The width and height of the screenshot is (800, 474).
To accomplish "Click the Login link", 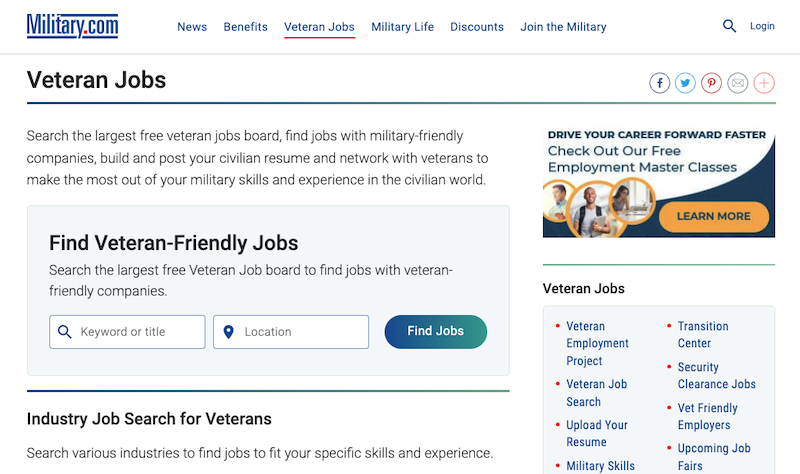I will [x=762, y=26].
